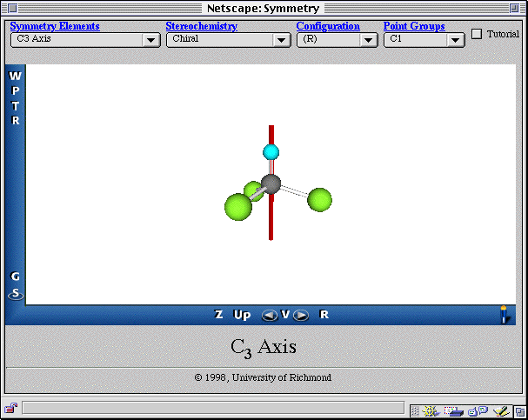Follow the Stereochemistry link
Viewport: 528px width, 420px height.
(x=201, y=26)
